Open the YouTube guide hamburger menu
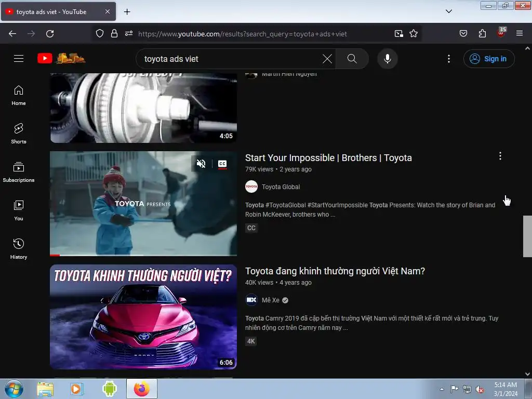 pyautogui.click(x=19, y=59)
